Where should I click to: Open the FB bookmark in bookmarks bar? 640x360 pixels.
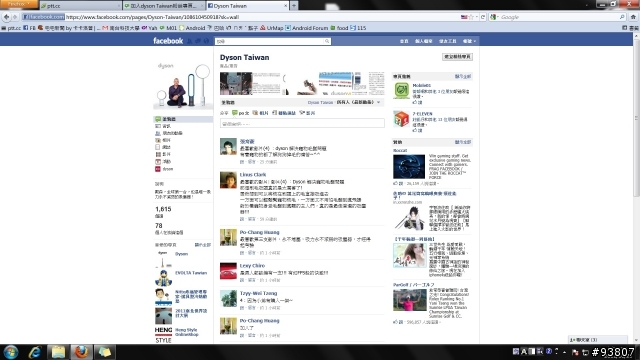pyautogui.click(x=29, y=28)
